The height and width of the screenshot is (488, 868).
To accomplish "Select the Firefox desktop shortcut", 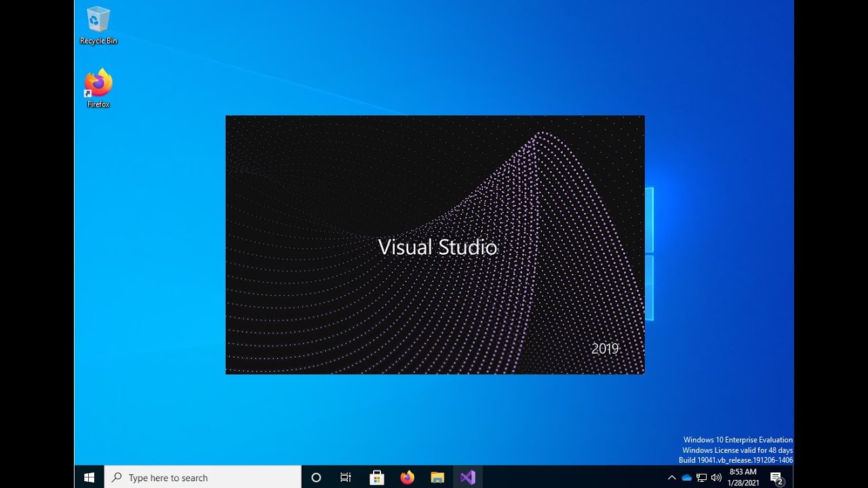I will (98, 89).
